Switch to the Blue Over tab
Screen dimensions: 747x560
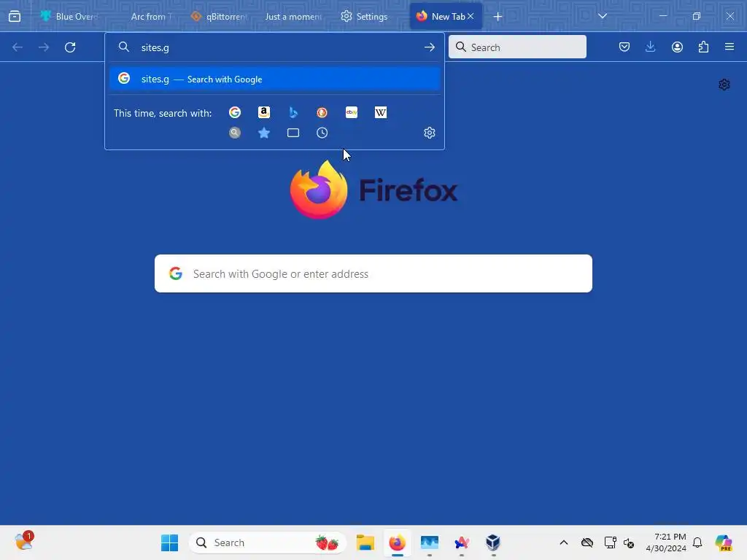coord(69,16)
